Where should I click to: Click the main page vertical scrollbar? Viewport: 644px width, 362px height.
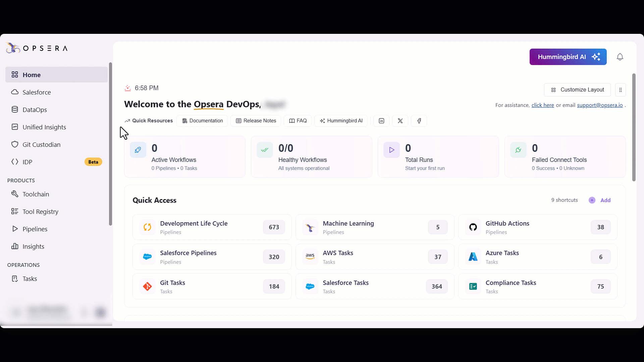click(x=634, y=127)
